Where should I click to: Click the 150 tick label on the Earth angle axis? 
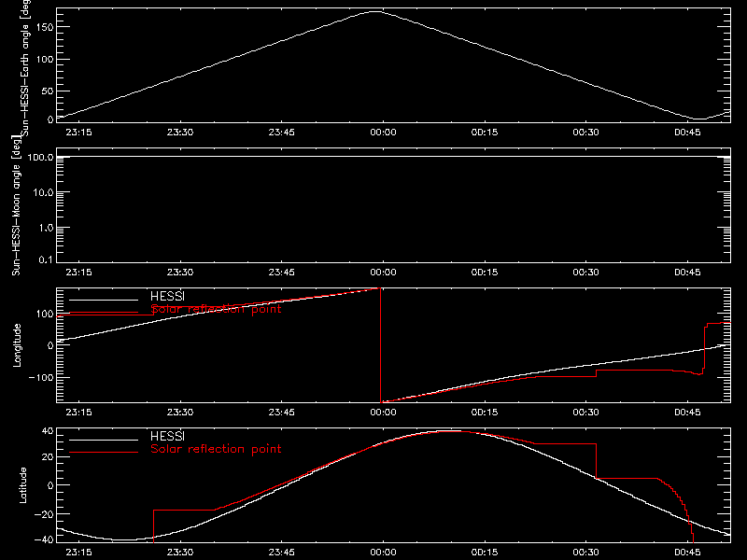[x=44, y=27]
